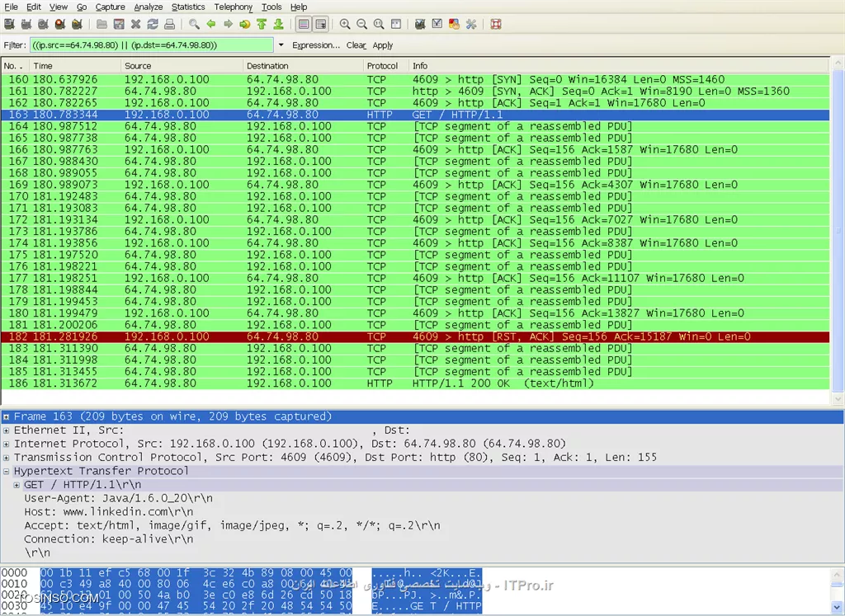The width and height of the screenshot is (845, 616).
Task: Open the Help menu
Action: (299, 7)
